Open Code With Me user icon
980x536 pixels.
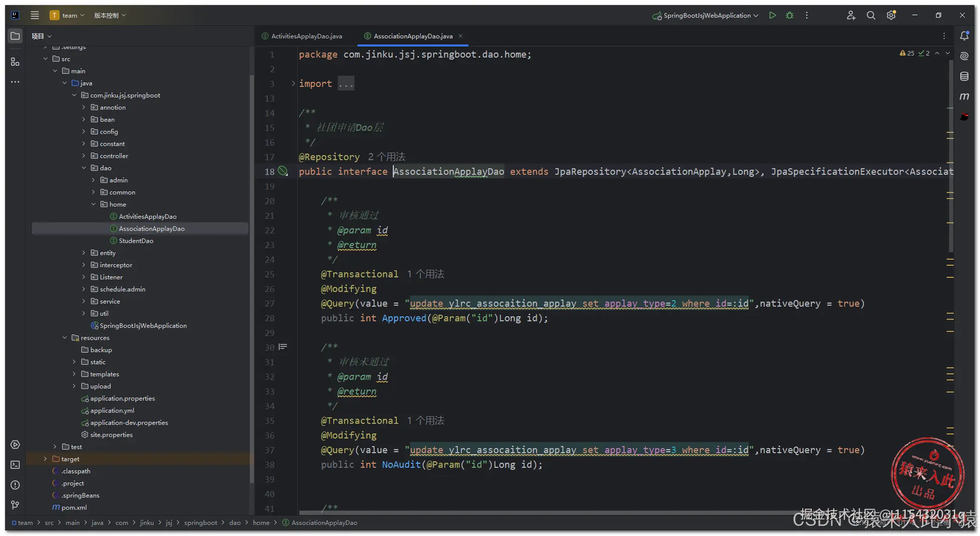851,15
